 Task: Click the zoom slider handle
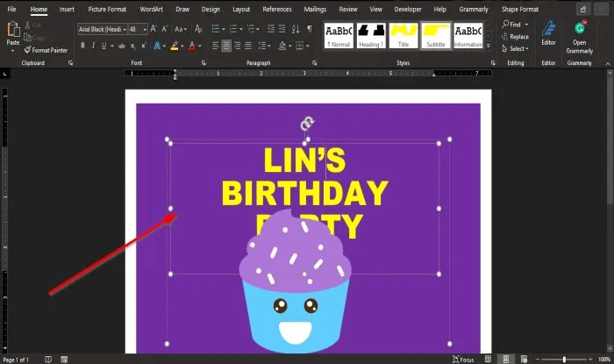(564, 360)
